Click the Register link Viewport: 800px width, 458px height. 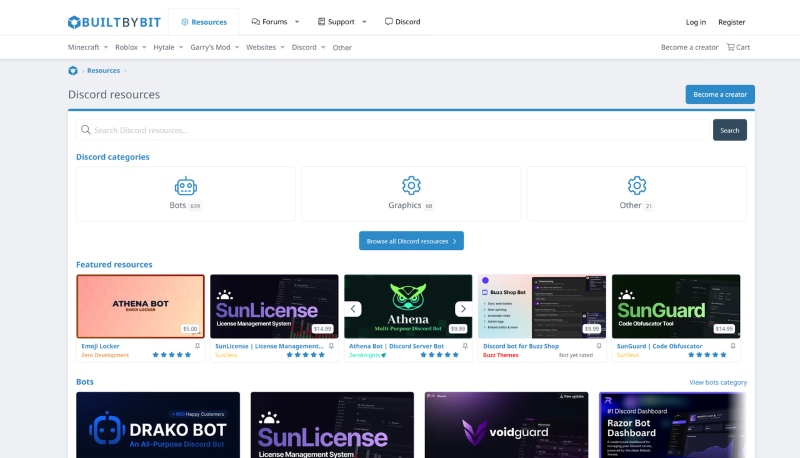pos(731,22)
